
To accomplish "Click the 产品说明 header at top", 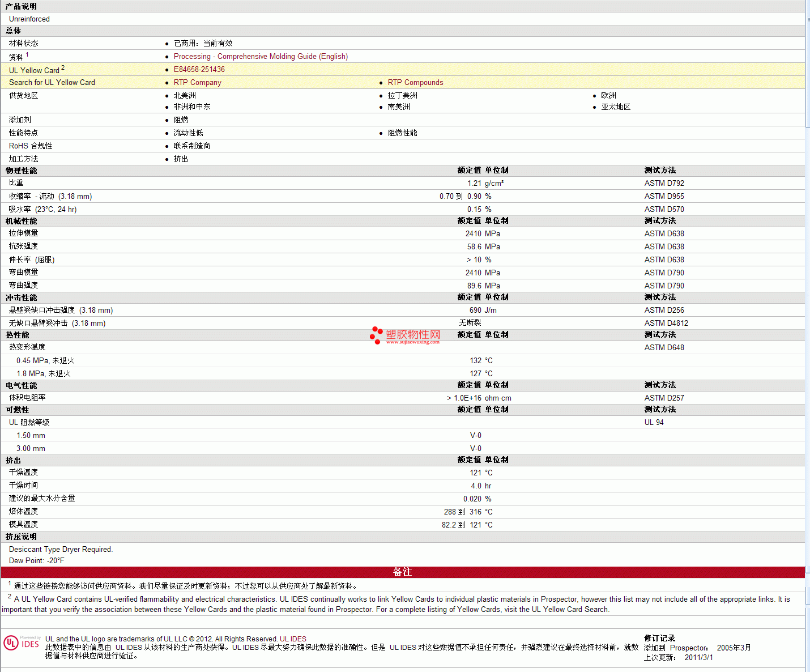I will pyautogui.click(x=22, y=6).
